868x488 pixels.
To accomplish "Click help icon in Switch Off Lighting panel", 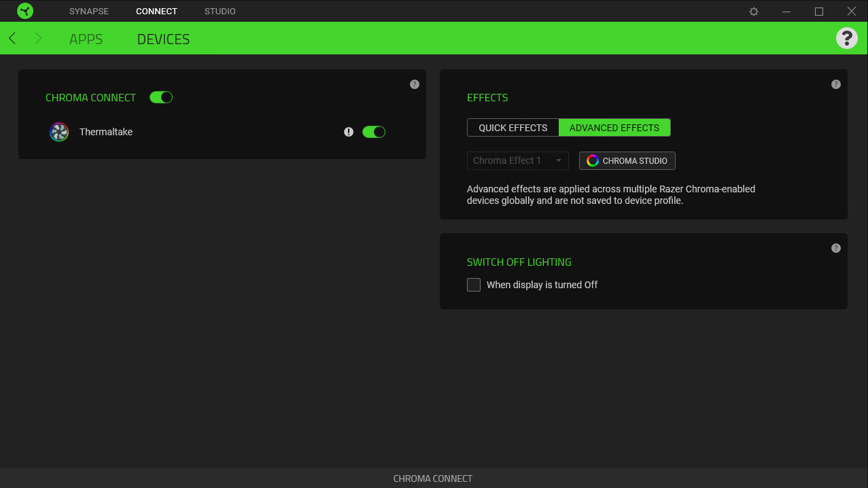I will point(836,248).
